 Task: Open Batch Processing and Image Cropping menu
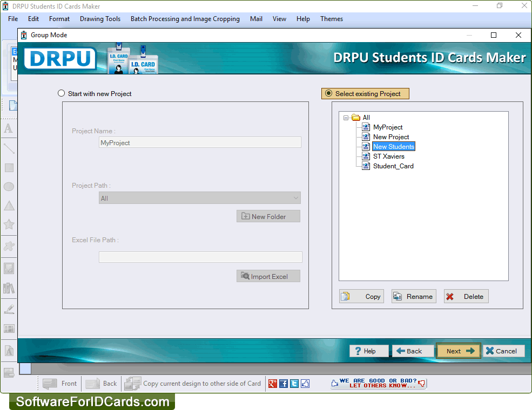(x=185, y=19)
